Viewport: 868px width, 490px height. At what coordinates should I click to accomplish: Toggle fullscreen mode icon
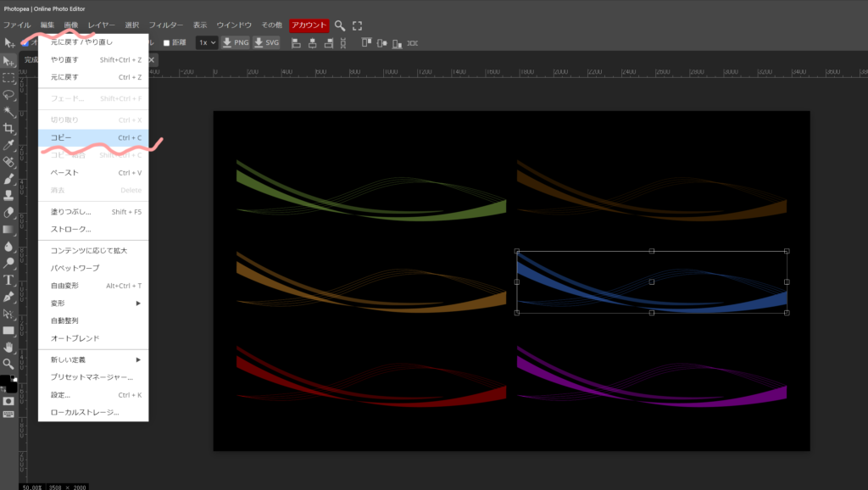point(357,25)
